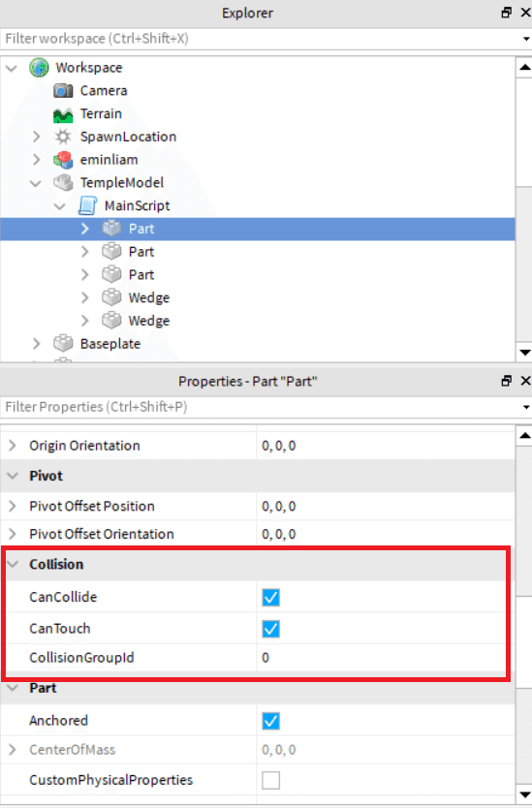Click the SpawnLocation gear icon
The height and width of the screenshot is (808, 532).
click(x=63, y=137)
